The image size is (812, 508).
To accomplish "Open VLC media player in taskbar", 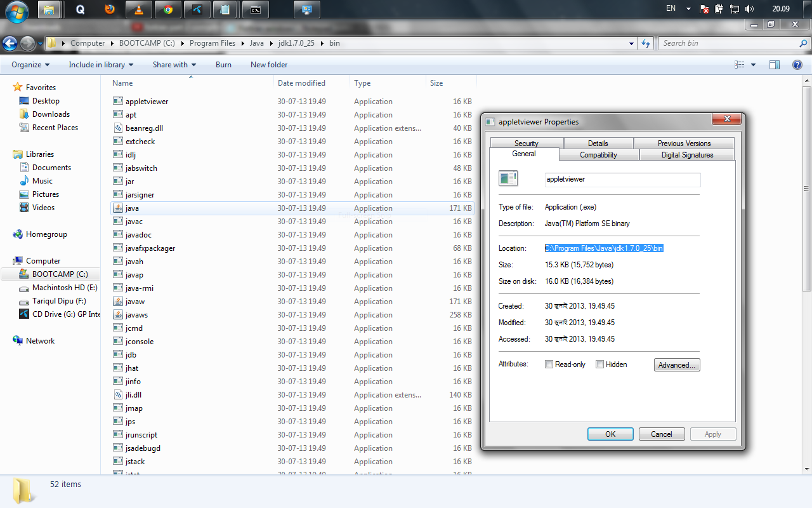I will (139, 10).
